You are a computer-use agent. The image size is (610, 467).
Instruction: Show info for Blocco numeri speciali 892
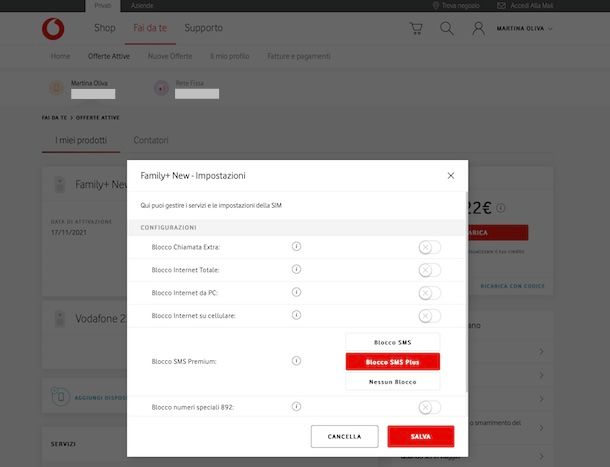pos(296,407)
